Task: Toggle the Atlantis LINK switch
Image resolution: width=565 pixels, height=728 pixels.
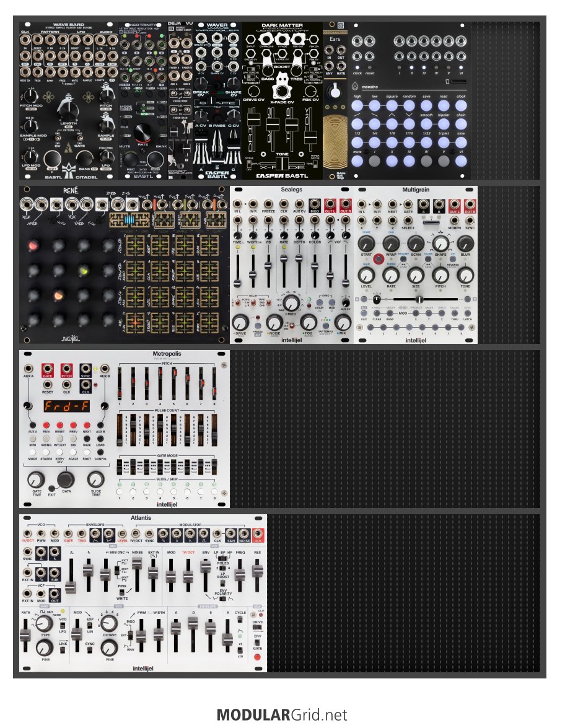Action: tap(63, 649)
